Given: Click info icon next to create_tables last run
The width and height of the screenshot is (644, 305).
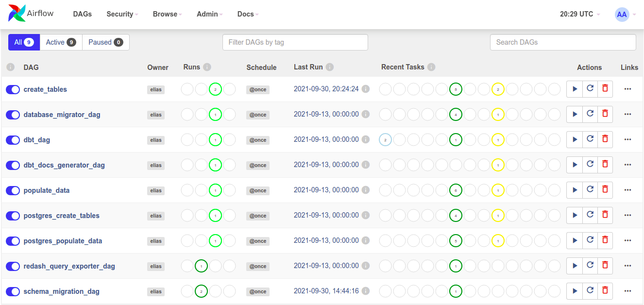Looking at the screenshot, I should [366, 89].
